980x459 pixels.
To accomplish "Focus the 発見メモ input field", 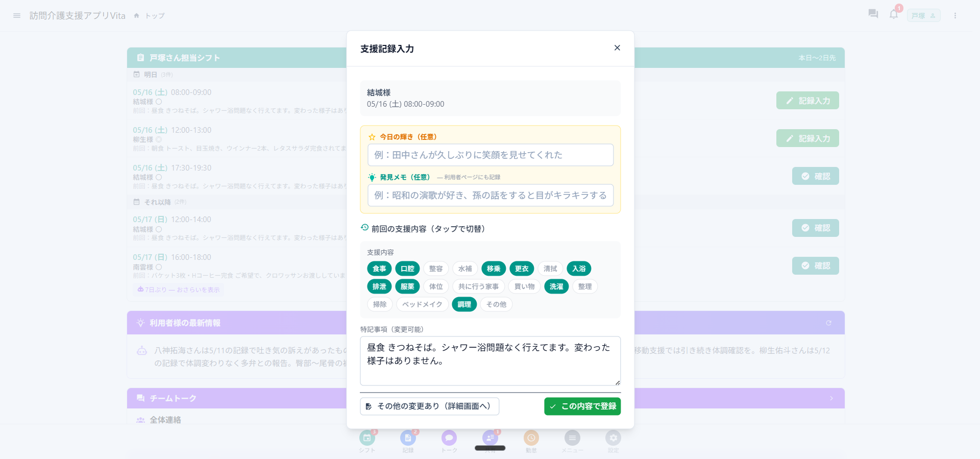I will 491,195.
